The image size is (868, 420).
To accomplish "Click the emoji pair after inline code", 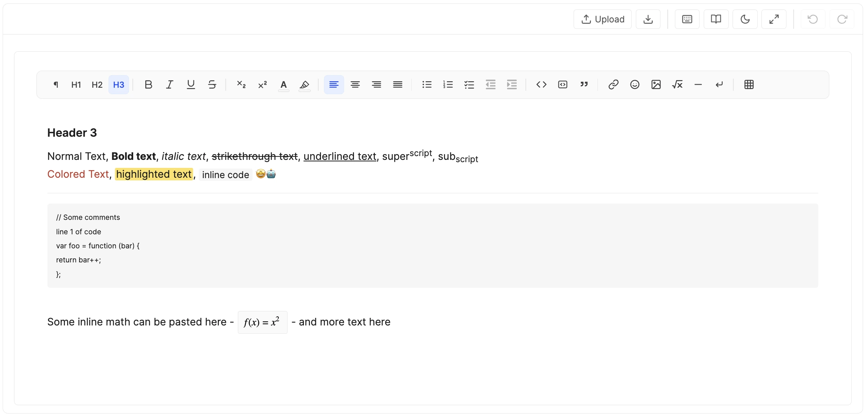I will coord(266,174).
